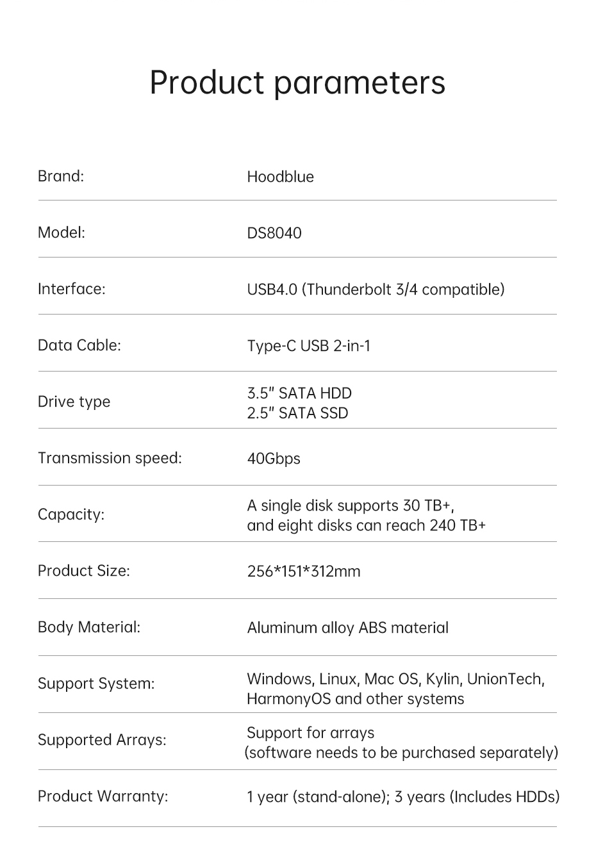Image resolution: width=596 pixels, height=868 pixels.
Task: Select the "40Gbps" speed value
Action: (274, 459)
